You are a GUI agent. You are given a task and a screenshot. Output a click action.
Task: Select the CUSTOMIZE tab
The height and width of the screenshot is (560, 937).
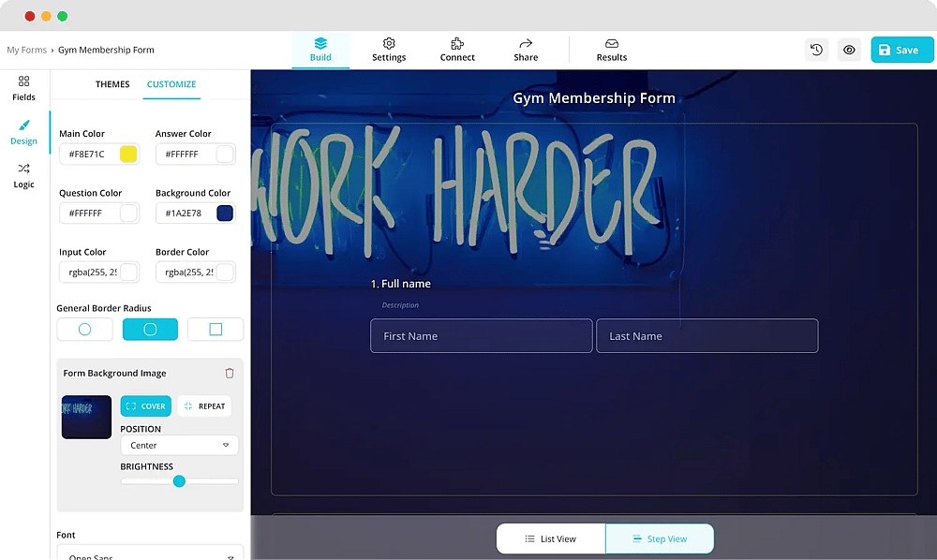point(171,84)
